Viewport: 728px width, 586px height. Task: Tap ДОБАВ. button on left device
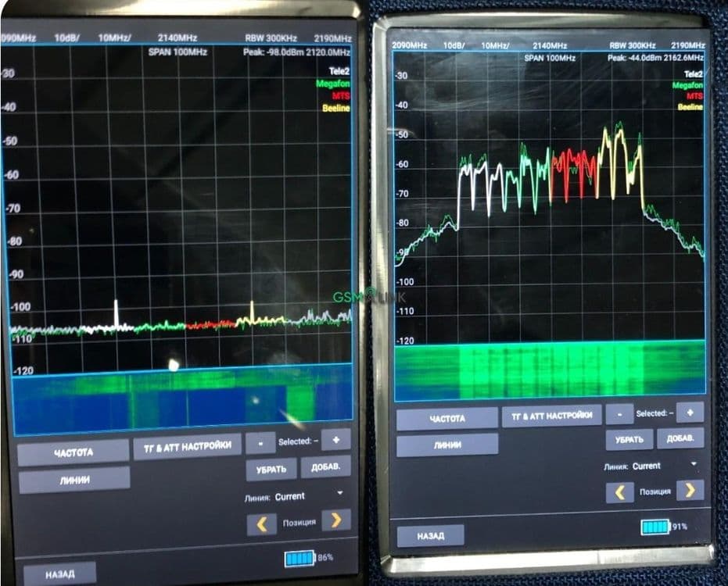(325, 466)
